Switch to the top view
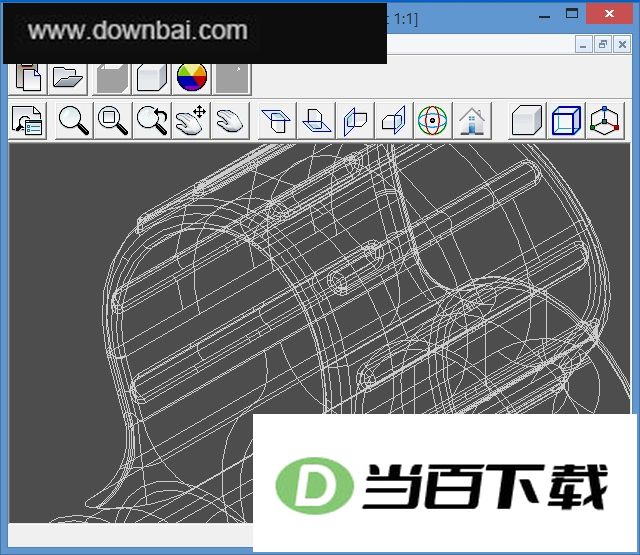Image resolution: width=640 pixels, height=555 pixels. [x=276, y=121]
